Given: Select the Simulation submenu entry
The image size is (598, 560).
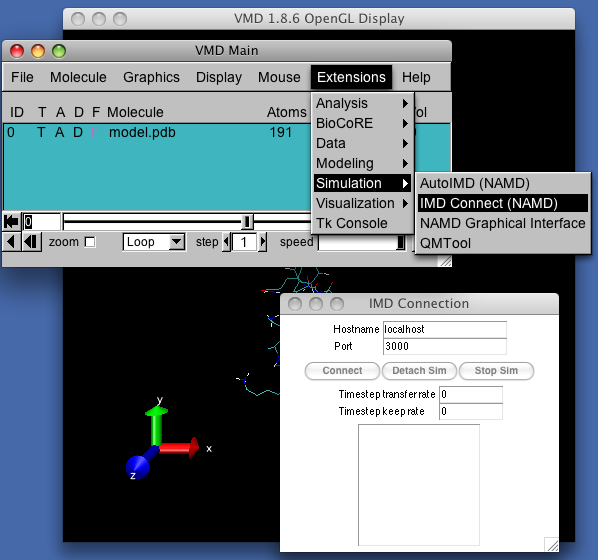Looking at the screenshot, I should tap(362, 183).
